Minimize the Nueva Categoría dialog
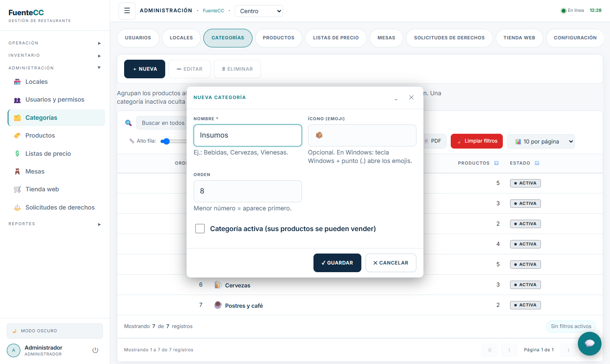 pos(396,97)
